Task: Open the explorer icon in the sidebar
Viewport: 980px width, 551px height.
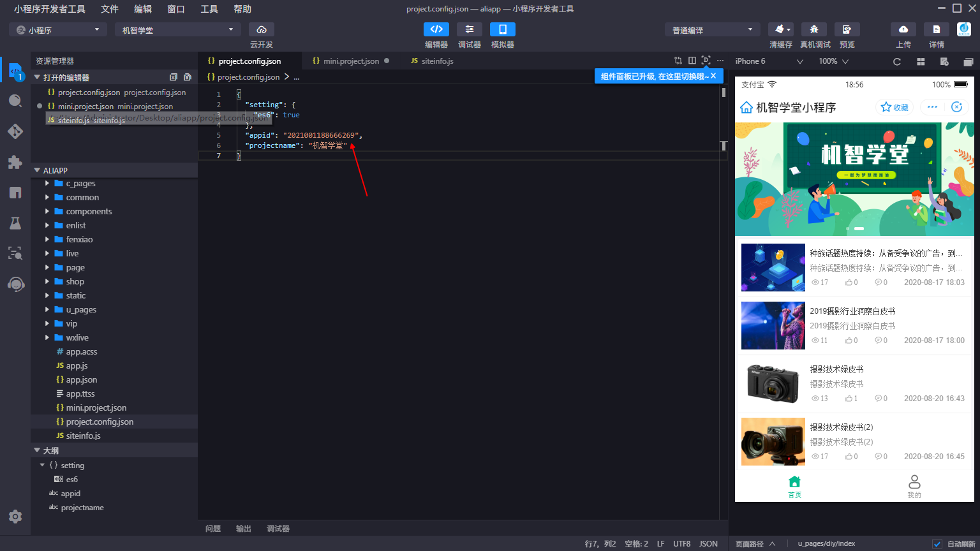Action: tap(15, 71)
